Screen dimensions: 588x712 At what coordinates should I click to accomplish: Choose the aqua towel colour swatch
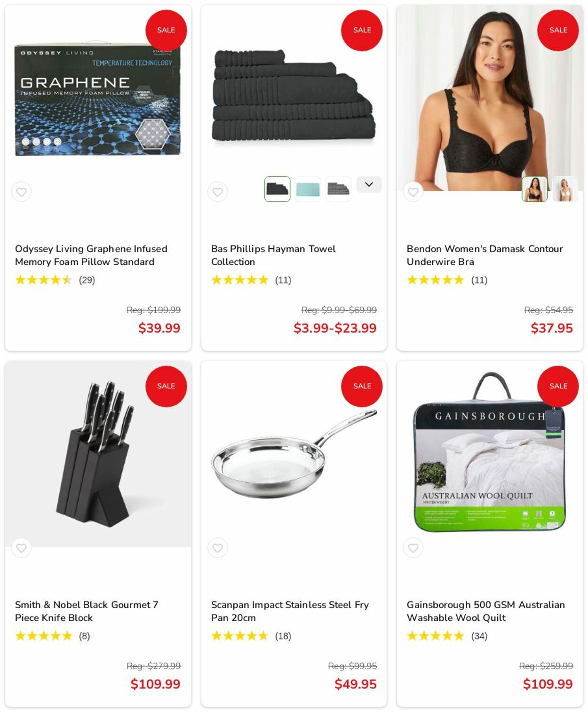coord(308,189)
